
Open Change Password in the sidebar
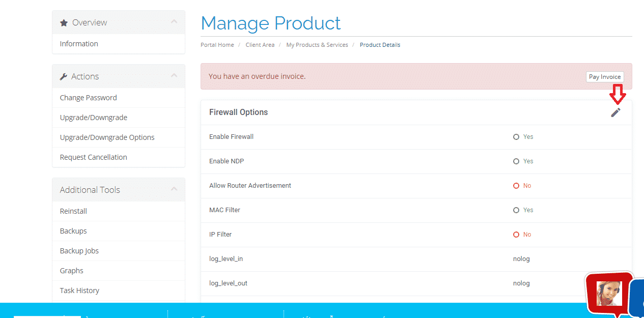(88, 98)
